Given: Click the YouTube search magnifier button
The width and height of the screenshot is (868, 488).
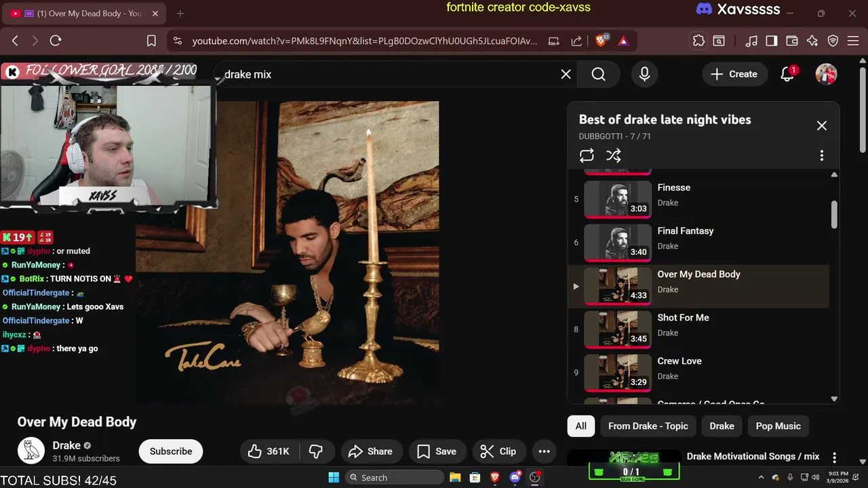Looking at the screenshot, I should tap(598, 75).
